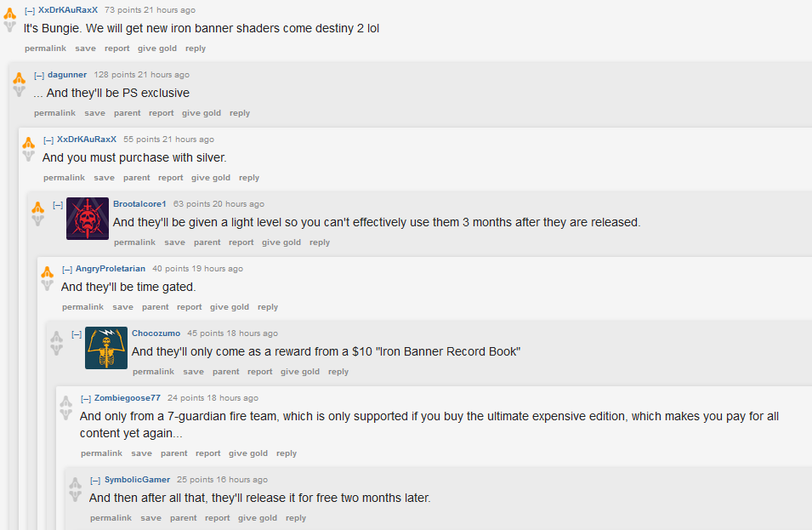812x530 pixels.
Task: Open permalink for SymbolicGamer's comment
Action: click(x=111, y=518)
